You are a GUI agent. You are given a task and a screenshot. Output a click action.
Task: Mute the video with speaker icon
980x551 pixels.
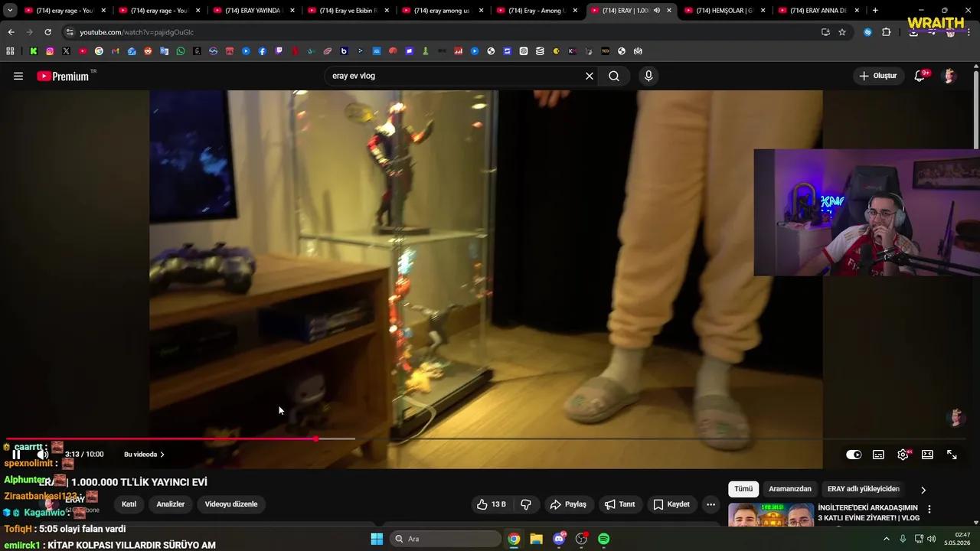coord(42,454)
